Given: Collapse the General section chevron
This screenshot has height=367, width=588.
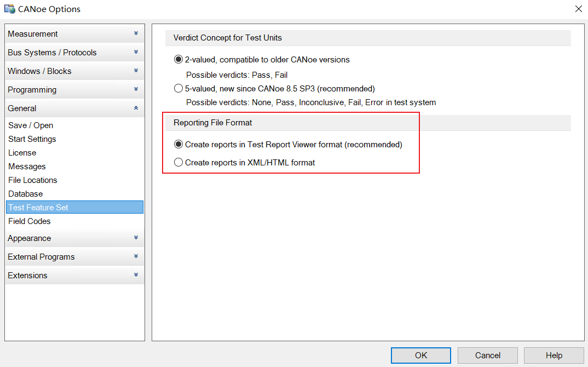Looking at the screenshot, I should (x=136, y=108).
